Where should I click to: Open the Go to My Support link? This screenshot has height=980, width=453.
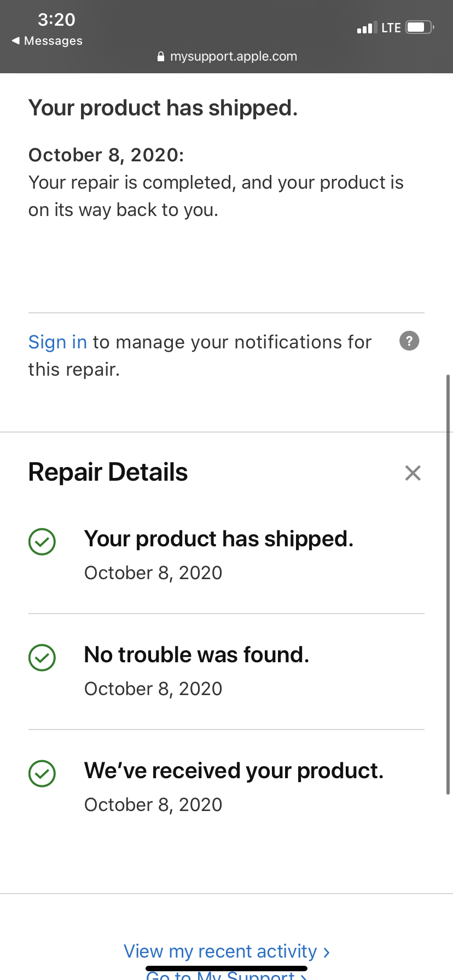coord(226,975)
